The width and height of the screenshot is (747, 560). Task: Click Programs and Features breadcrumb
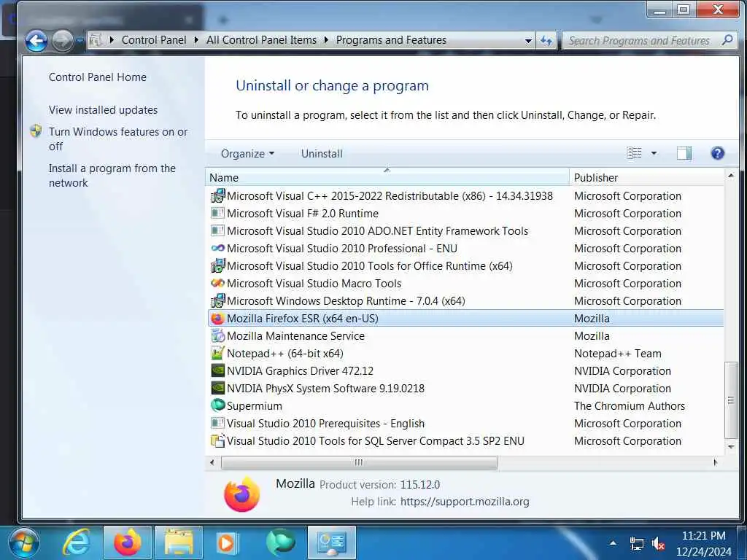pos(391,40)
